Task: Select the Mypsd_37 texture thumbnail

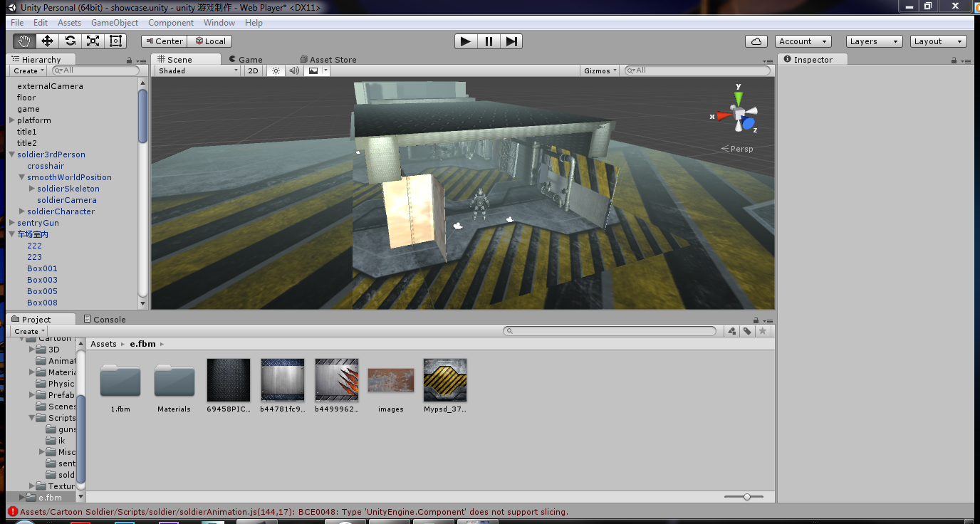Action: point(445,385)
